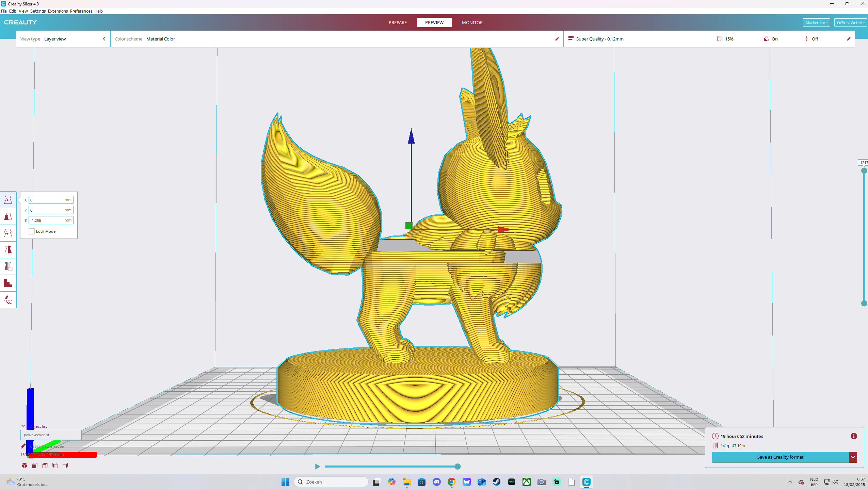Open the Settings menu
Viewport: 868px width, 490px height.
click(38, 11)
